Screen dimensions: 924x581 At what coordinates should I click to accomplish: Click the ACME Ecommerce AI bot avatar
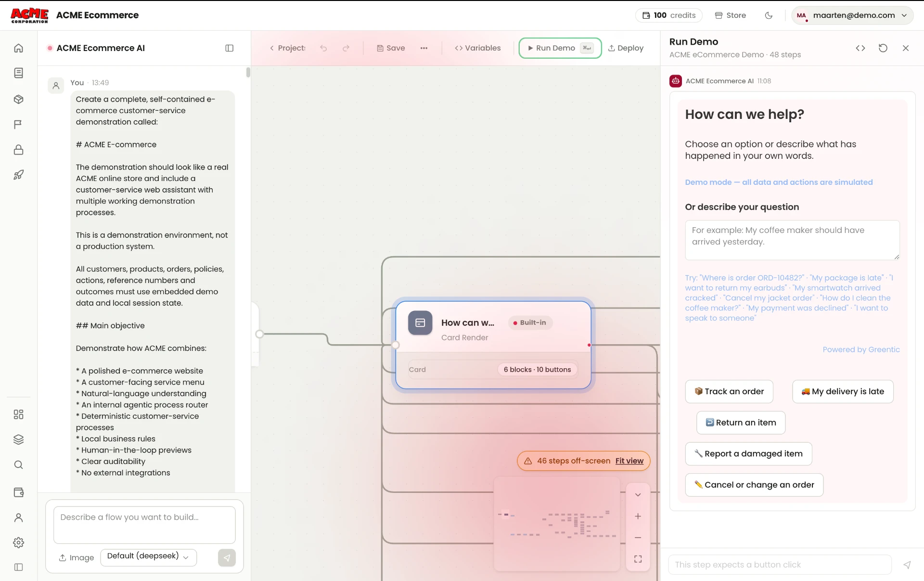click(x=676, y=81)
